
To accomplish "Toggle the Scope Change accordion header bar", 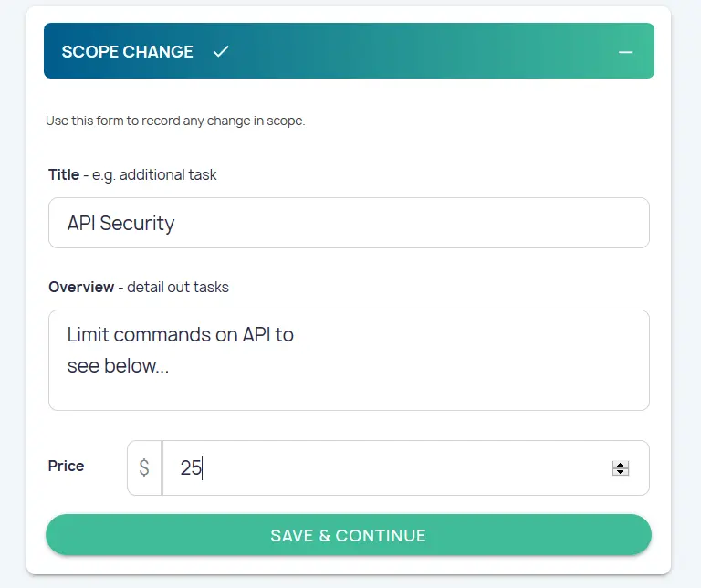I will coord(411,51).
